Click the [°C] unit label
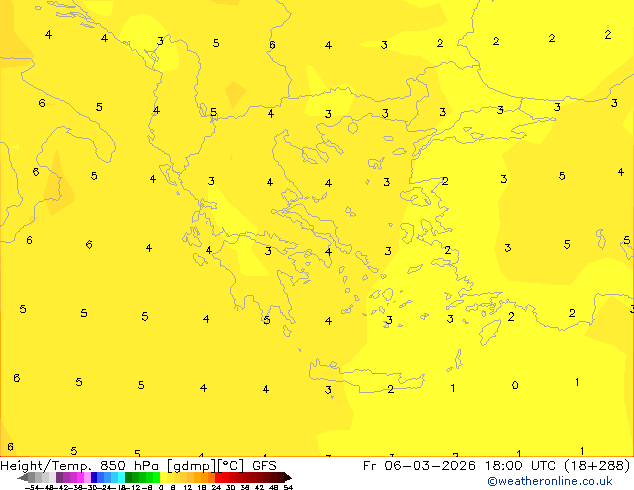634x490 pixels. (231, 466)
